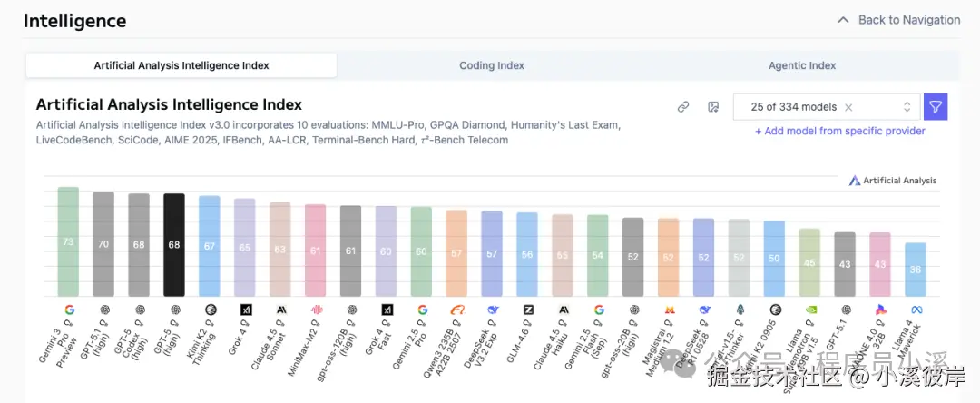Click Meta logo below Llama 4 Maverick
Screen dimensions: 980x403
pyautogui.click(x=916, y=310)
